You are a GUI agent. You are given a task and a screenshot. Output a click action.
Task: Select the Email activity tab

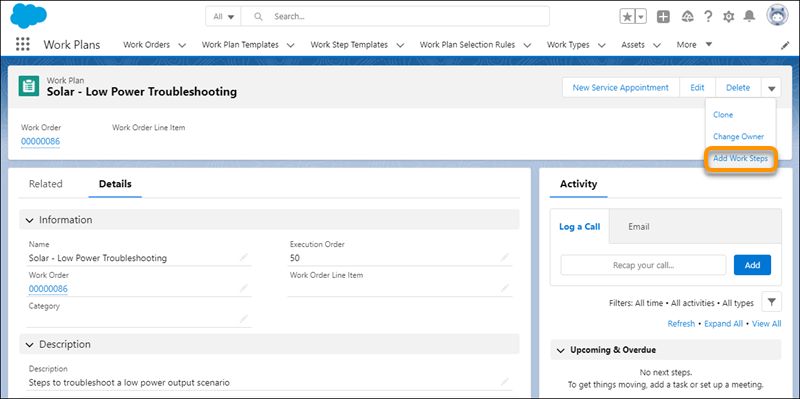click(x=639, y=227)
